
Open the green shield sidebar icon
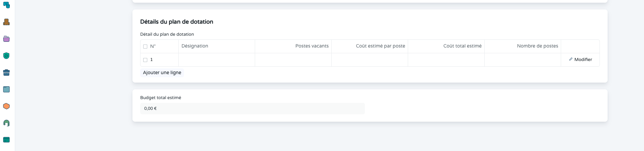[6, 56]
